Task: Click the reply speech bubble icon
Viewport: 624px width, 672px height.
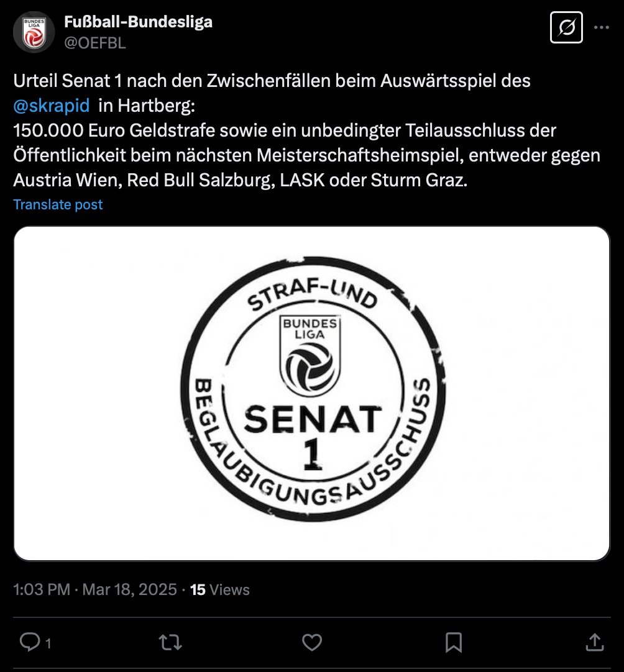Action: tap(30, 642)
